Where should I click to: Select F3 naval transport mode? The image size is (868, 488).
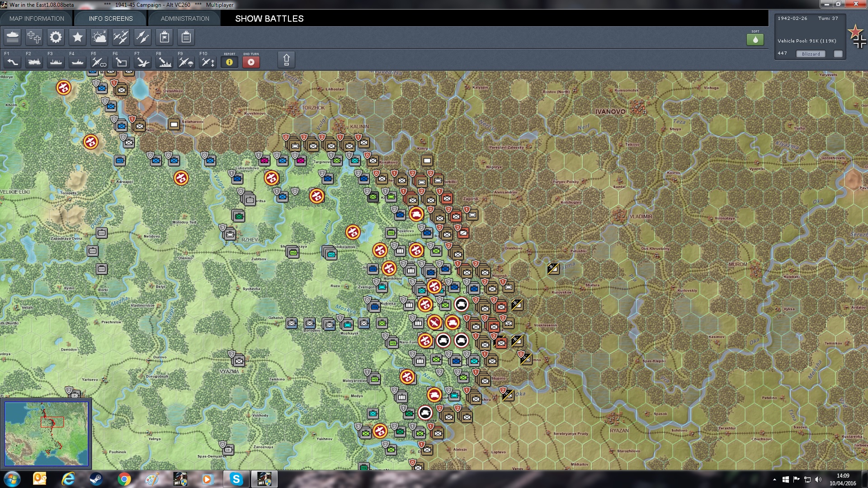pyautogui.click(x=56, y=62)
